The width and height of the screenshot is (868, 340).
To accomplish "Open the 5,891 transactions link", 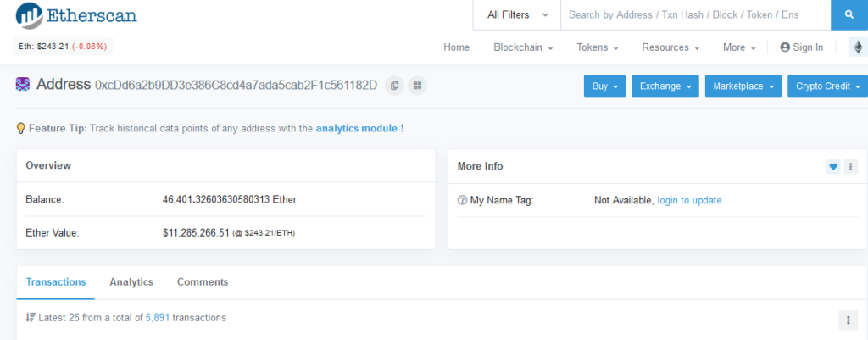I will pyautogui.click(x=158, y=318).
